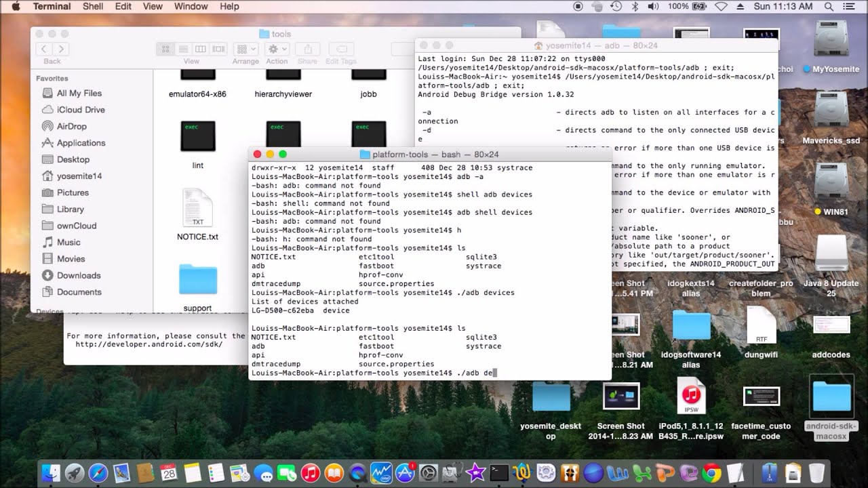
Task: Open the Apple menu
Action: pos(16,6)
